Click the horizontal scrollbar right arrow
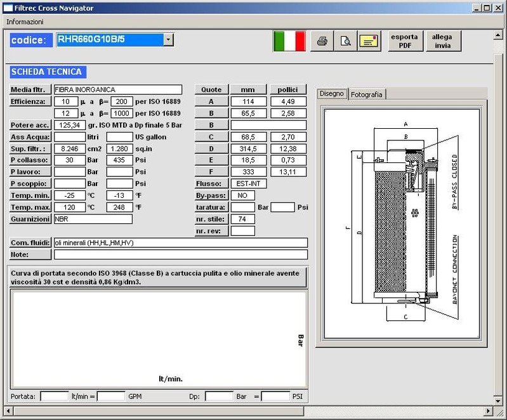Screen dimensions: 507x420 pos(489,412)
